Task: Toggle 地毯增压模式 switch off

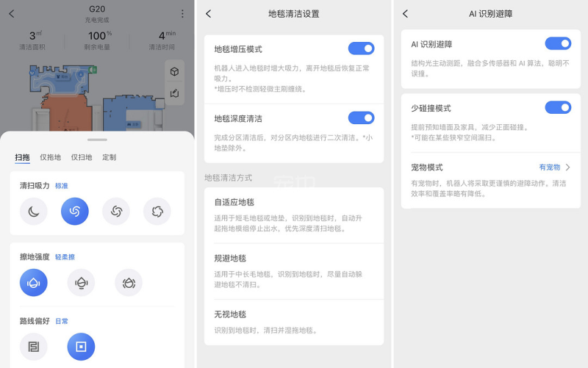Action: [x=361, y=48]
